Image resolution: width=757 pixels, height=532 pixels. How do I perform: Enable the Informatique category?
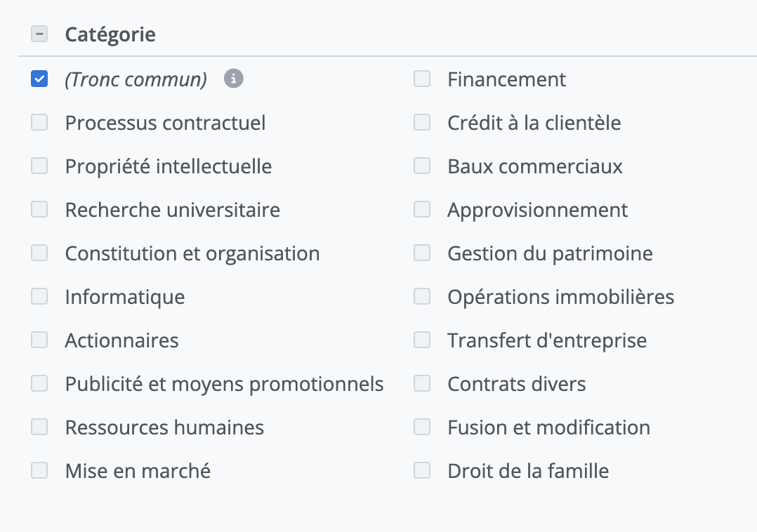[39, 297]
